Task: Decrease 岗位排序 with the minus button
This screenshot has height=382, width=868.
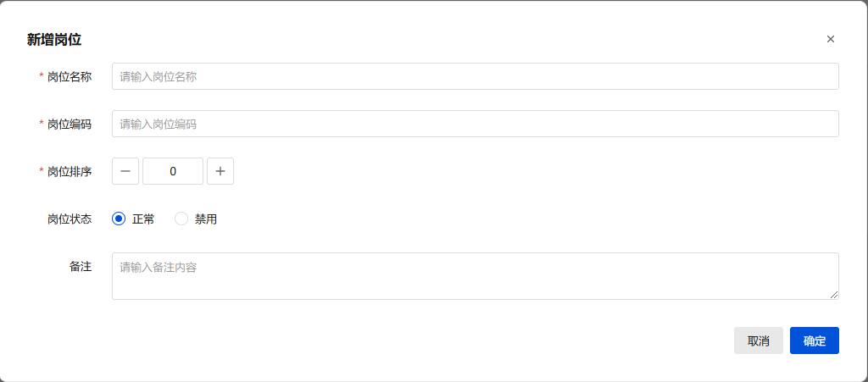Action: (x=125, y=171)
